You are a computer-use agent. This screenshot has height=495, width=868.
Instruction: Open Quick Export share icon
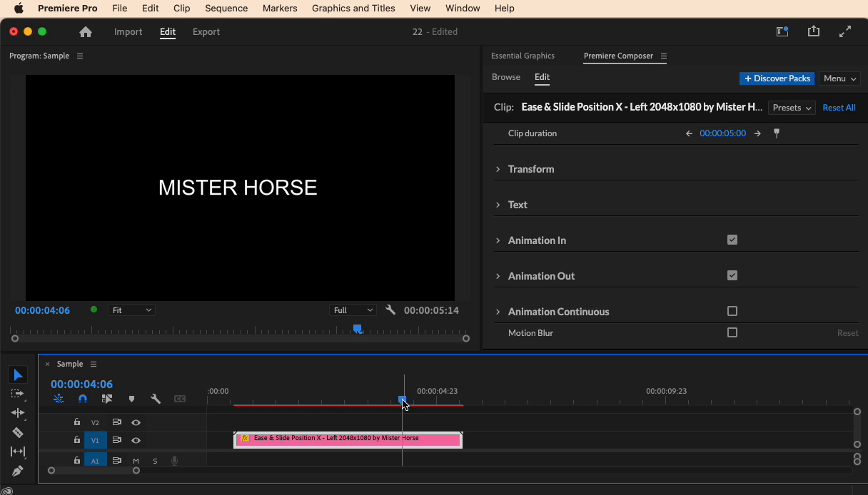[x=814, y=31]
